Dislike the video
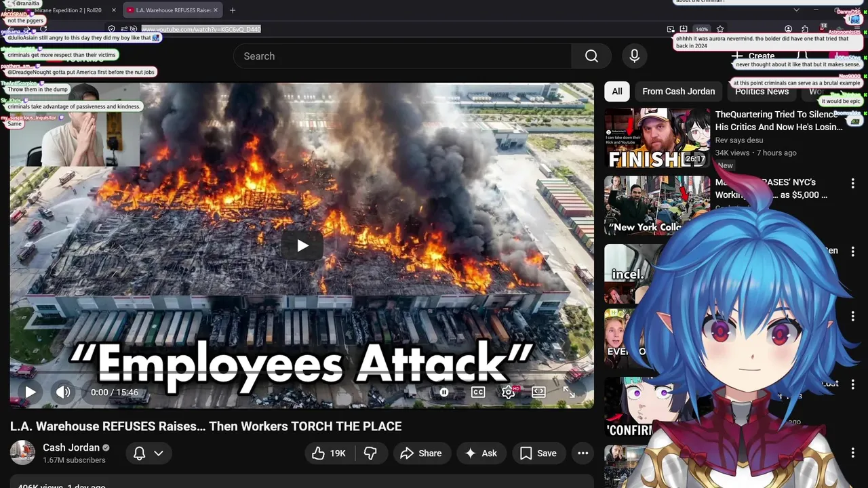The image size is (868, 488). pos(371,453)
